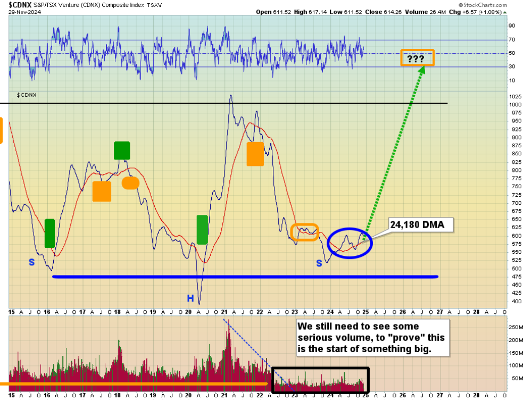Viewport: 532px width, 400px height.
Task: Click the "50M" volume axis label
Action: click(x=517, y=379)
